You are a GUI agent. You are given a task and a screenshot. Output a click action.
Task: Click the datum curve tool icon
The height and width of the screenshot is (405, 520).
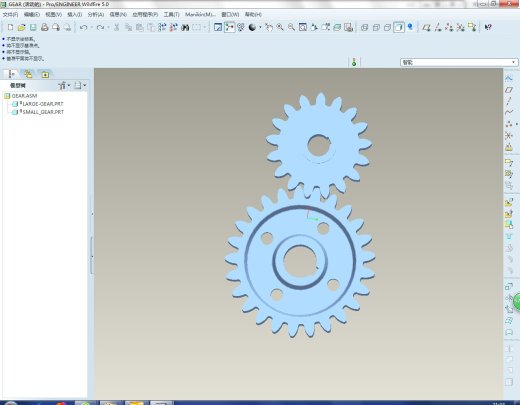pyautogui.click(x=509, y=113)
